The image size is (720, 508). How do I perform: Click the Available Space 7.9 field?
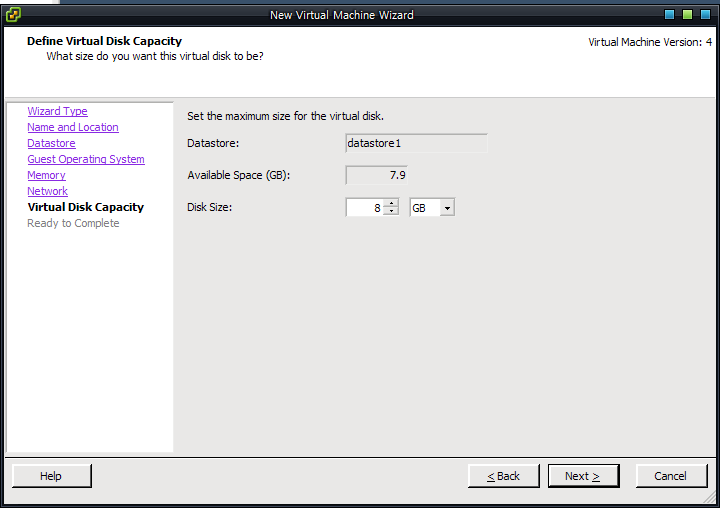376,175
